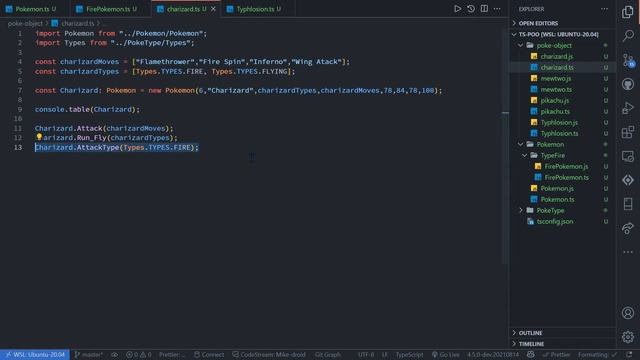This screenshot has width=640, height=360.
Task: Click the TypeScript version 4.5.0-dev in status bar
Action: pyautogui.click(x=493, y=355)
